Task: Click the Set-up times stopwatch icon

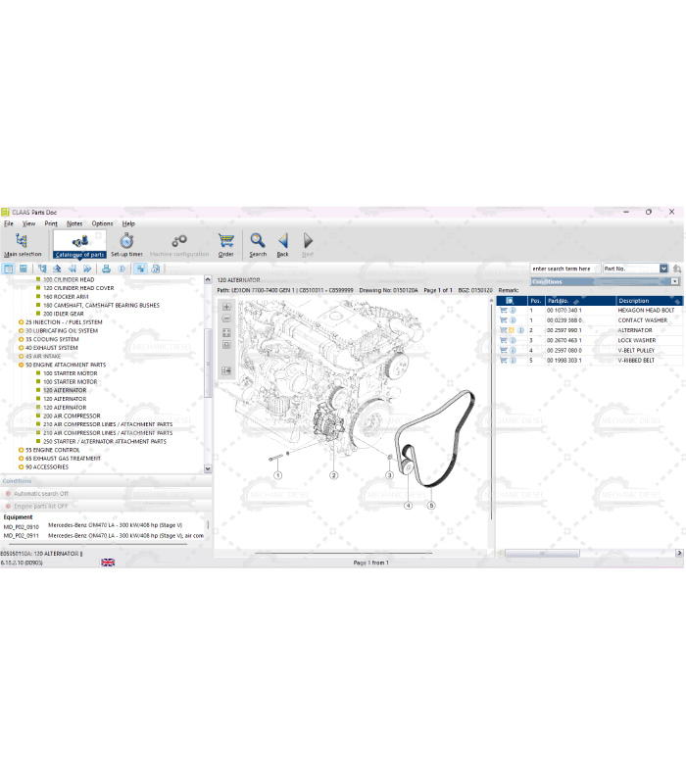Action: pyautogui.click(x=126, y=241)
